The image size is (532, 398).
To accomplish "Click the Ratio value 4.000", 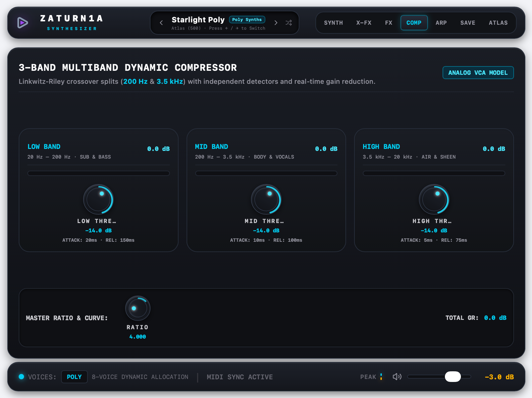I will pos(138,337).
